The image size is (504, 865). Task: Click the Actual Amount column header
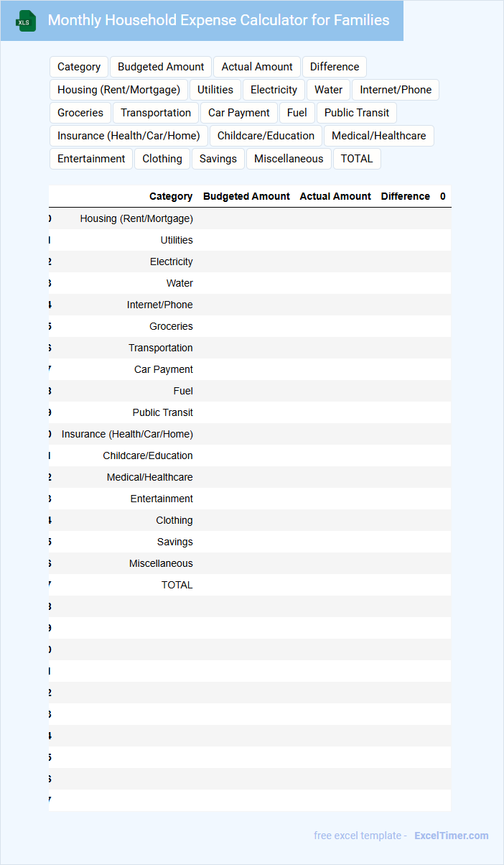tap(335, 196)
